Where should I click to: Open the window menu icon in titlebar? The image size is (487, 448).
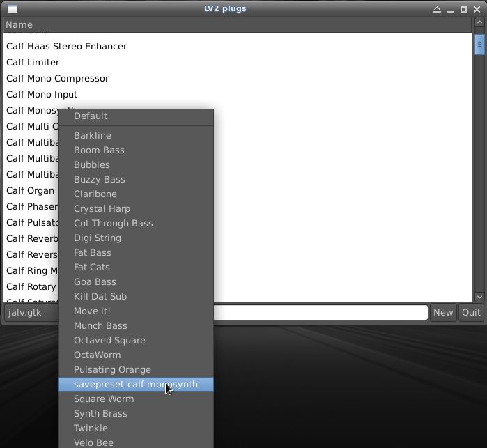click(x=13, y=9)
